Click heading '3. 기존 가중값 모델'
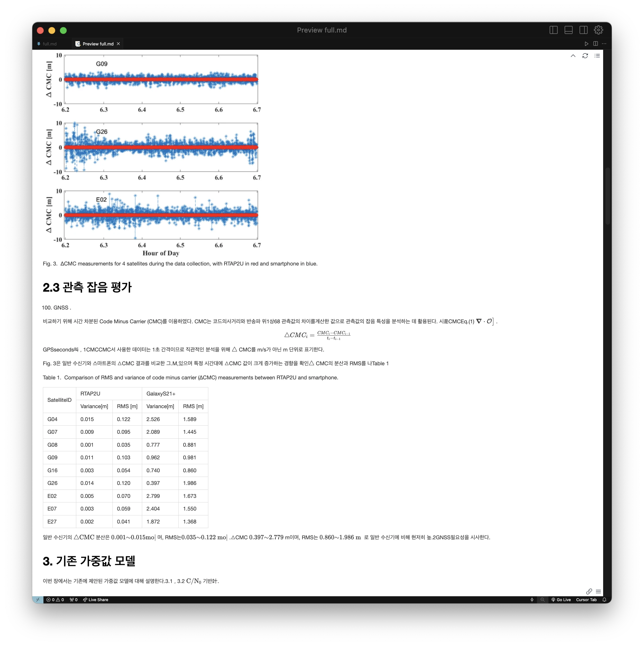The width and height of the screenshot is (644, 646). 89,561
